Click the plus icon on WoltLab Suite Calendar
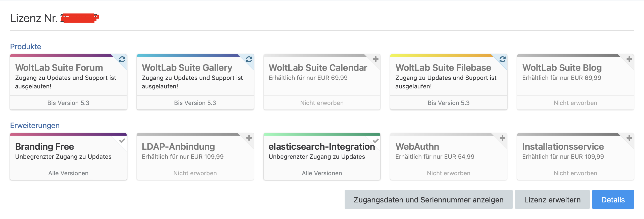Image resolution: width=644 pixels, height=219 pixels. [375, 59]
